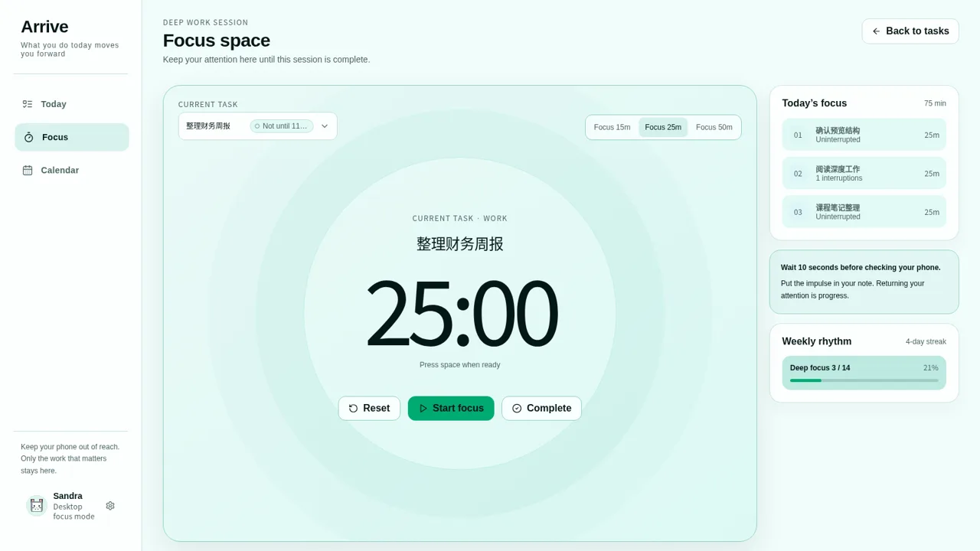The width and height of the screenshot is (980, 551).
Task: Click the Today checklist icon in sidebar
Action: pyautogui.click(x=28, y=104)
